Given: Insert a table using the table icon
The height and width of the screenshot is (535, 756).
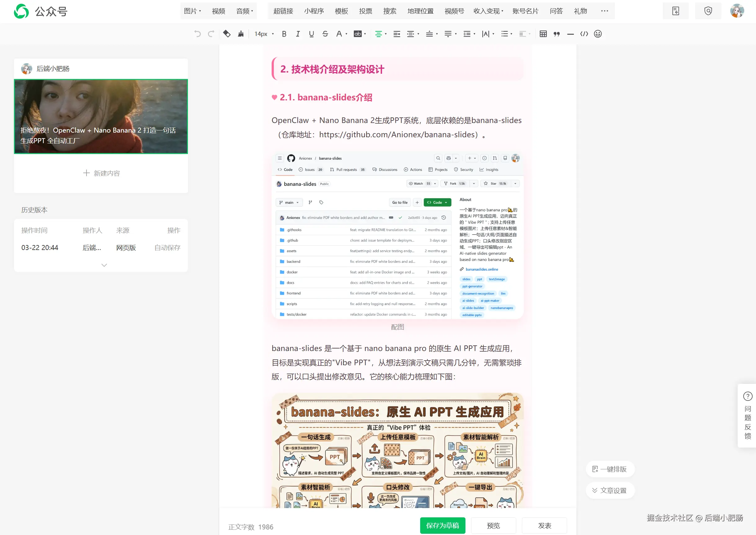Looking at the screenshot, I should pyautogui.click(x=543, y=33).
